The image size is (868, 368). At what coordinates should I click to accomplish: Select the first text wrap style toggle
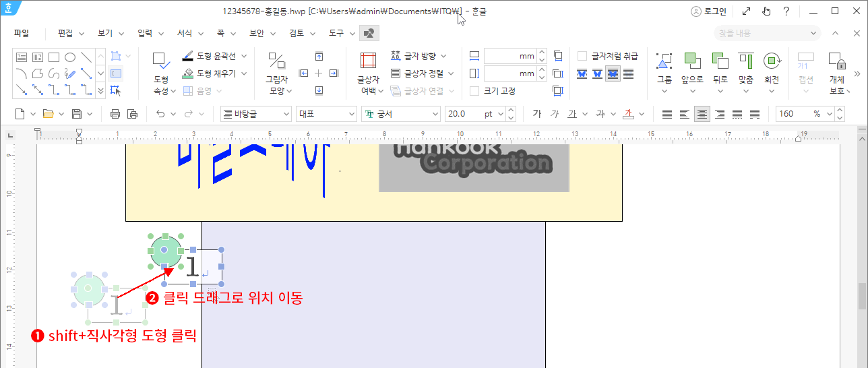tap(582, 73)
